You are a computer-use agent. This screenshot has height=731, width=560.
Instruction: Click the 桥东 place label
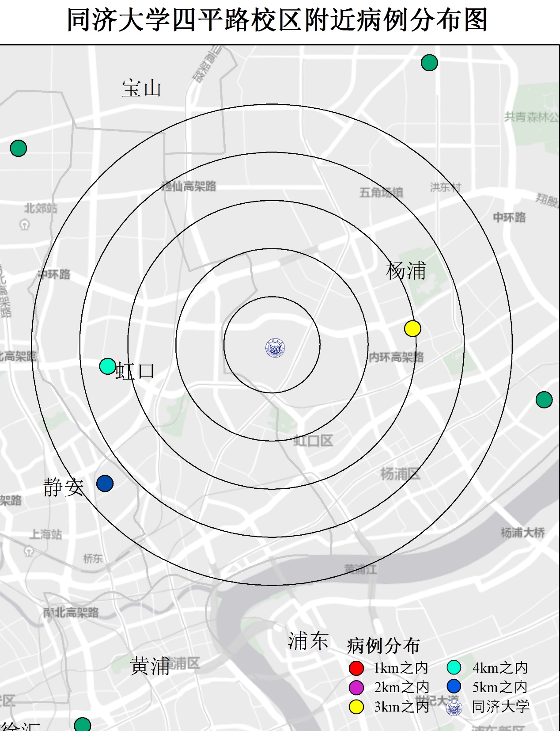click(x=93, y=559)
